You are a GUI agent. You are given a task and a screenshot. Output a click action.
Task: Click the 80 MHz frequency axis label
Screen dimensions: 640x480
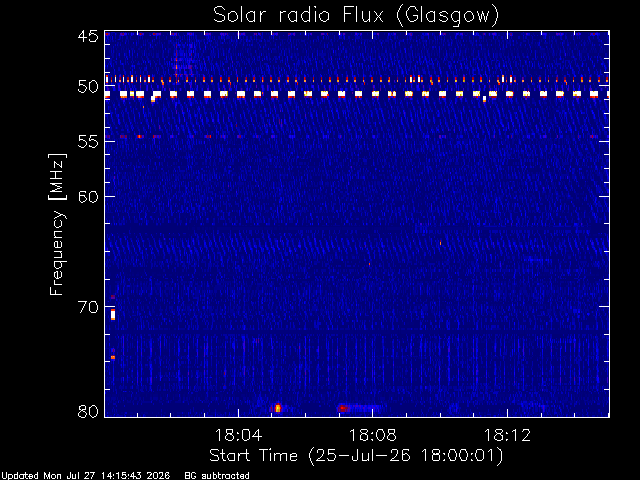88,411
